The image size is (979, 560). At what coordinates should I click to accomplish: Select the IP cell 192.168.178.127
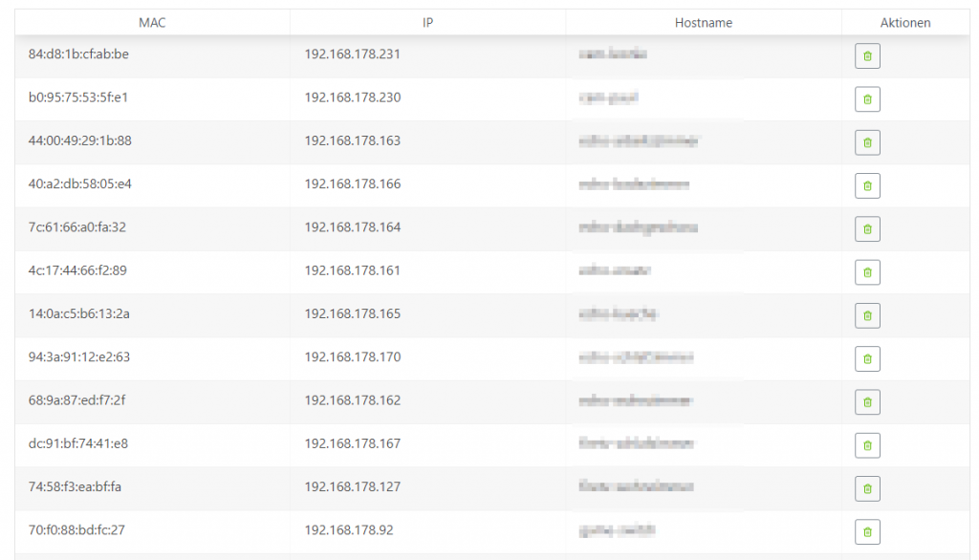click(x=353, y=487)
